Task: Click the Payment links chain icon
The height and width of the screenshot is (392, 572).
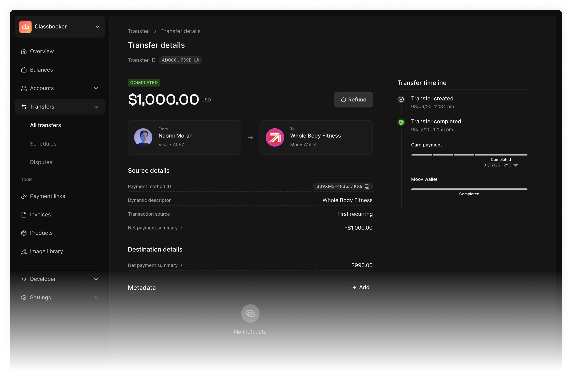Action: (x=24, y=196)
